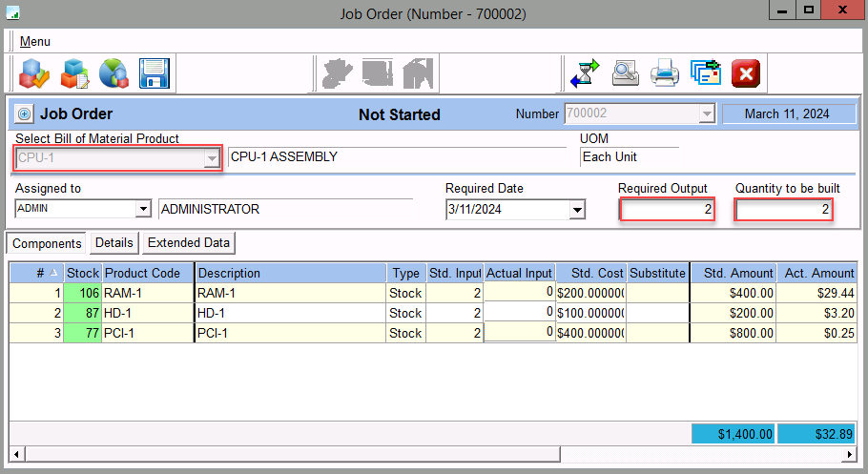Open the Required Date calendar dropdown

[576, 210]
